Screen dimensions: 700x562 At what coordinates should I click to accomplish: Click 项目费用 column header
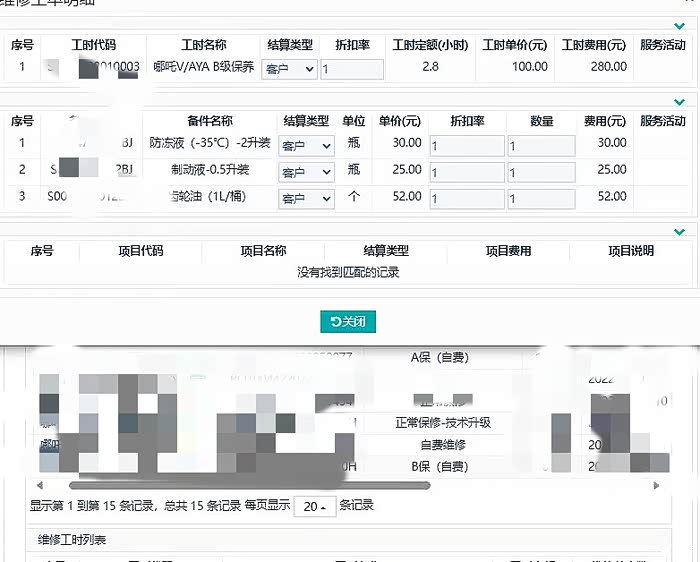pyautogui.click(x=508, y=251)
